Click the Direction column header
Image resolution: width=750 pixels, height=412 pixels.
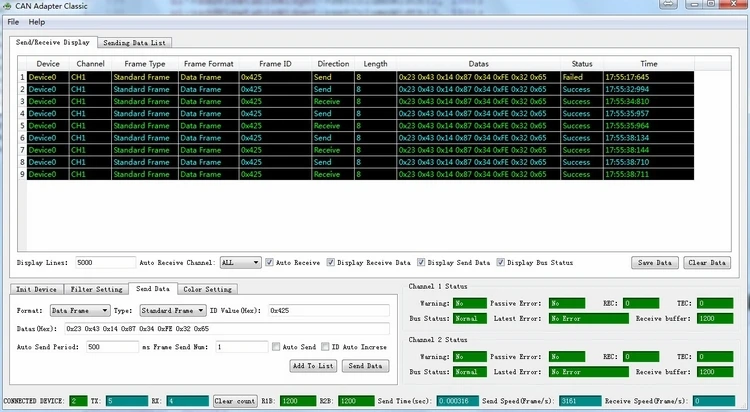coord(333,64)
